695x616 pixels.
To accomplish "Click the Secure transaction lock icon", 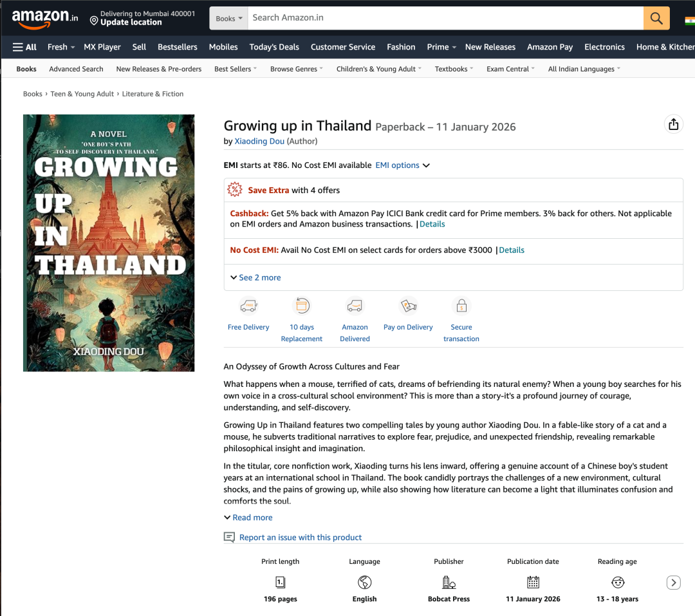I will 461,306.
